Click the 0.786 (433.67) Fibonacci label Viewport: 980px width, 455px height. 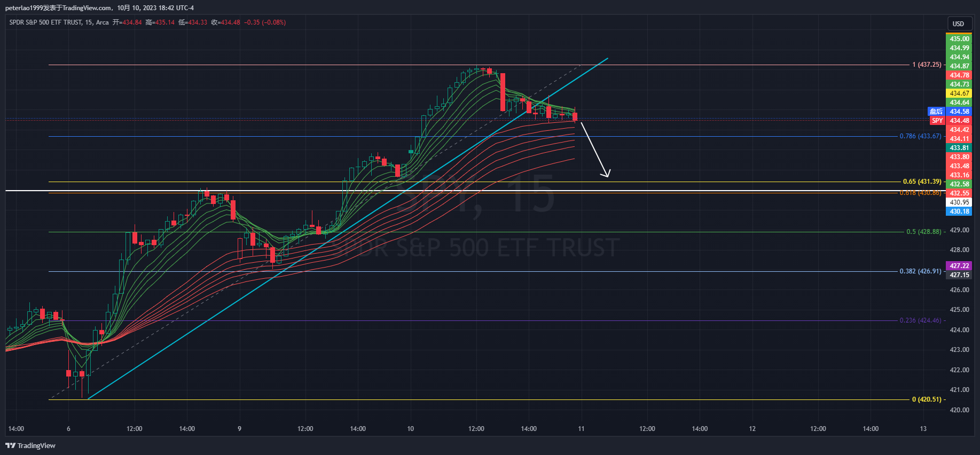pos(920,136)
